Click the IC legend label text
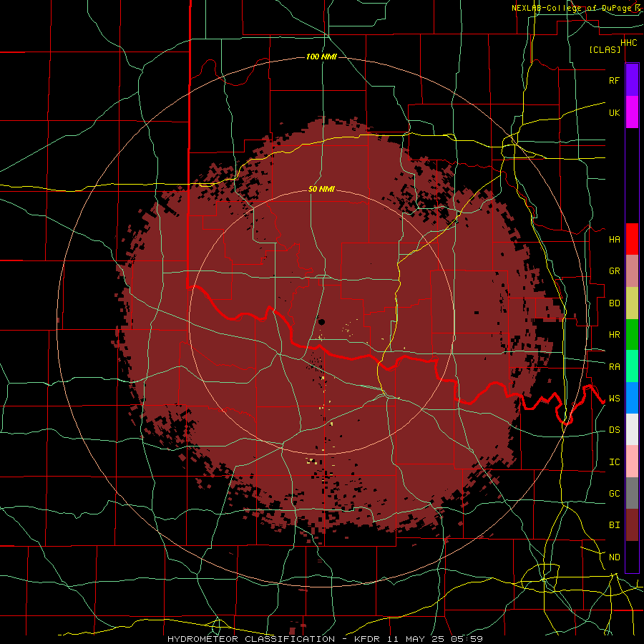 point(614,462)
